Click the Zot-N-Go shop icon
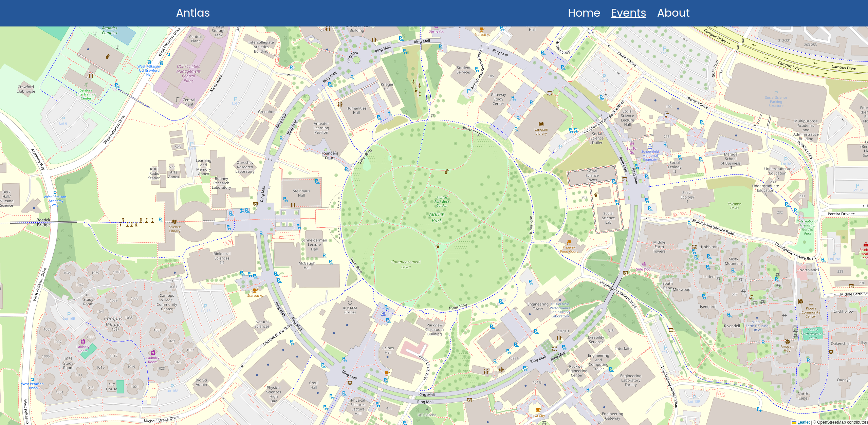 [x=436, y=27]
